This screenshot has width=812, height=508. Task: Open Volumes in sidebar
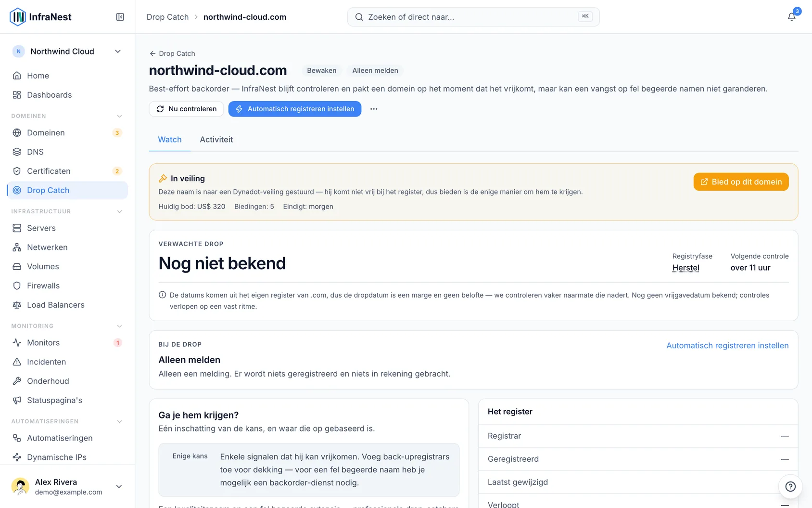coord(67,266)
